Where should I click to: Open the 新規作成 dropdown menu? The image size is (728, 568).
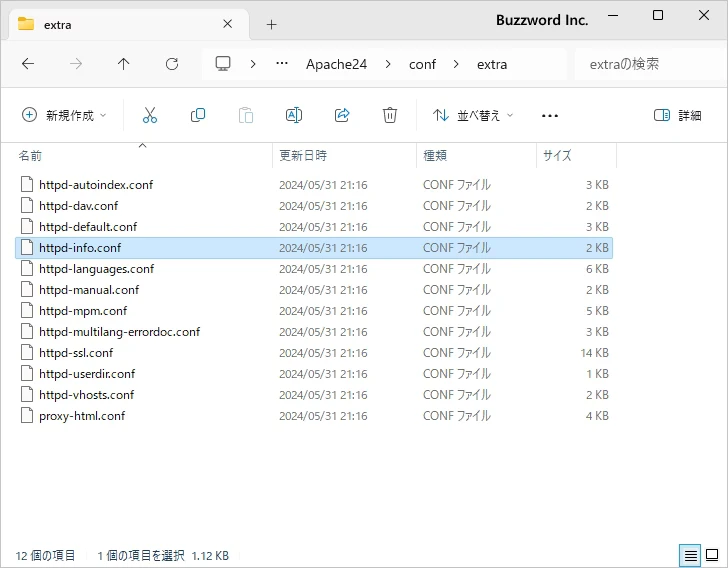pos(64,115)
